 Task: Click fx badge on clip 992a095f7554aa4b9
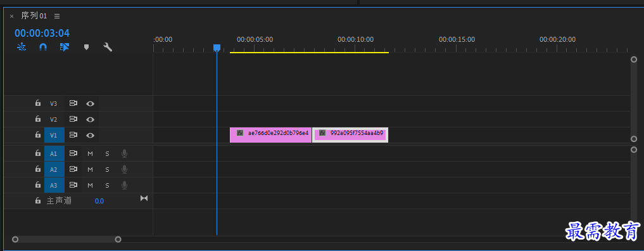click(x=323, y=133)
